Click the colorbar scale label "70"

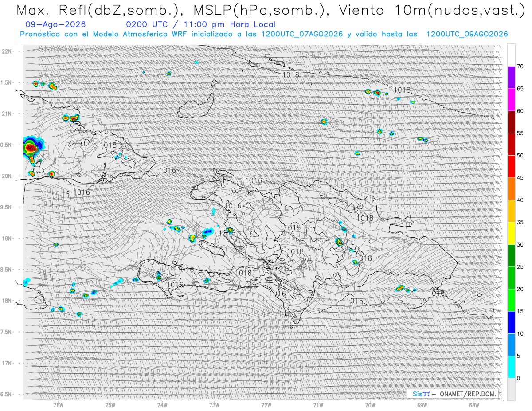(x=520, y=67)
